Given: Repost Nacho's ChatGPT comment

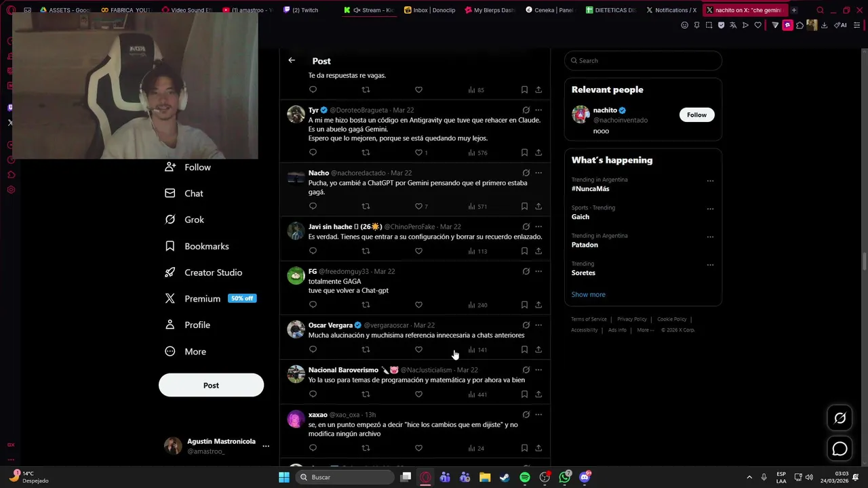Looking at the screenshot, I should (366, 206).
